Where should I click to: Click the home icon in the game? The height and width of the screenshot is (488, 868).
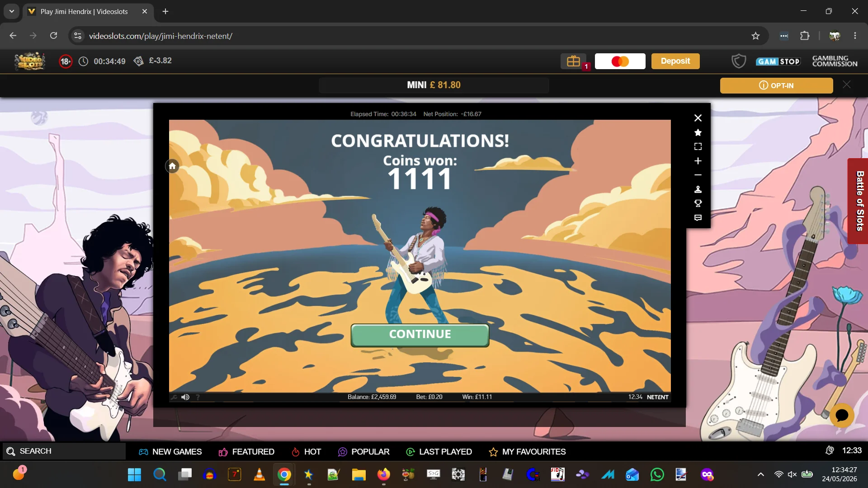pos(172,166)
